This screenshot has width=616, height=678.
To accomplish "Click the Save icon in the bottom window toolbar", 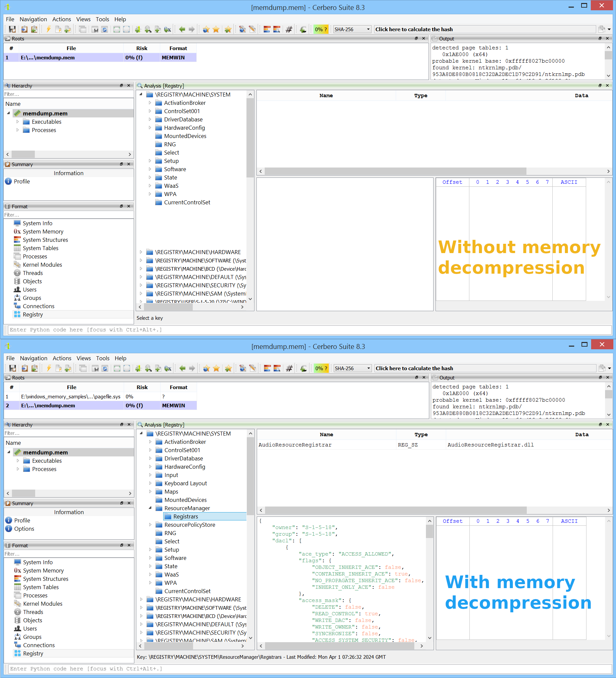I will click(x=13, y=368).
